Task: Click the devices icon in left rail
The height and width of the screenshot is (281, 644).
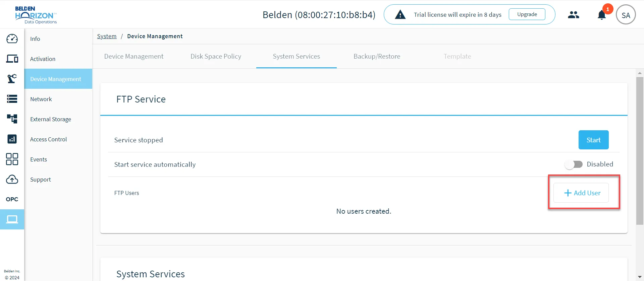Action: pos(12,59)
